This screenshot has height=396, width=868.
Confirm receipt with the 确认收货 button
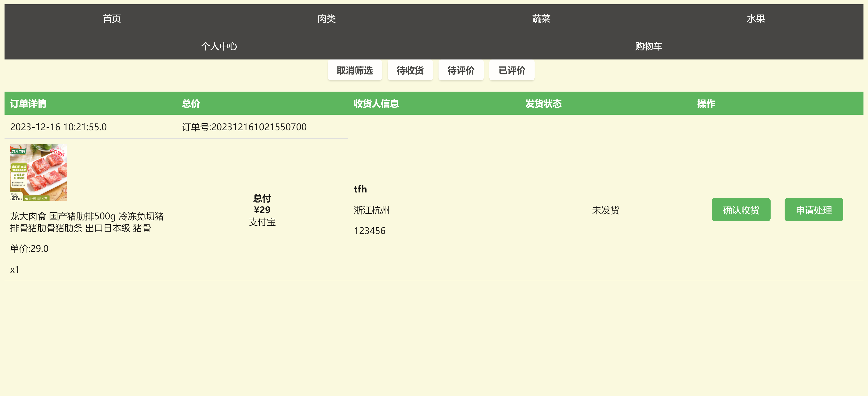pos(741,210)
